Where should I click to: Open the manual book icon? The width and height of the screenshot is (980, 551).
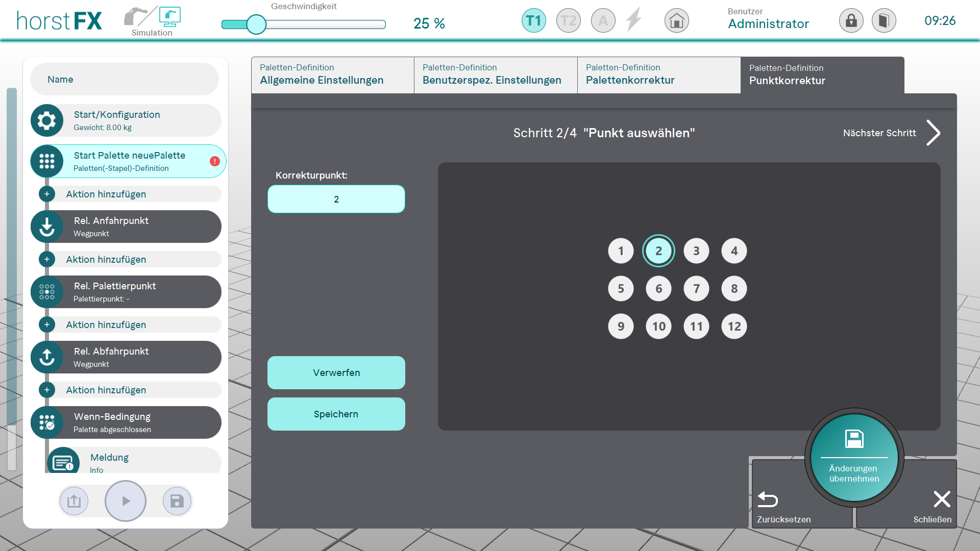click(x=884, y=21)
